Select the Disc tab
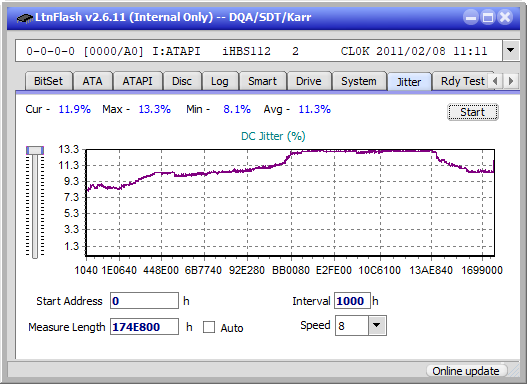Screen dimensions: 527x384 click(x=182, y=81)
